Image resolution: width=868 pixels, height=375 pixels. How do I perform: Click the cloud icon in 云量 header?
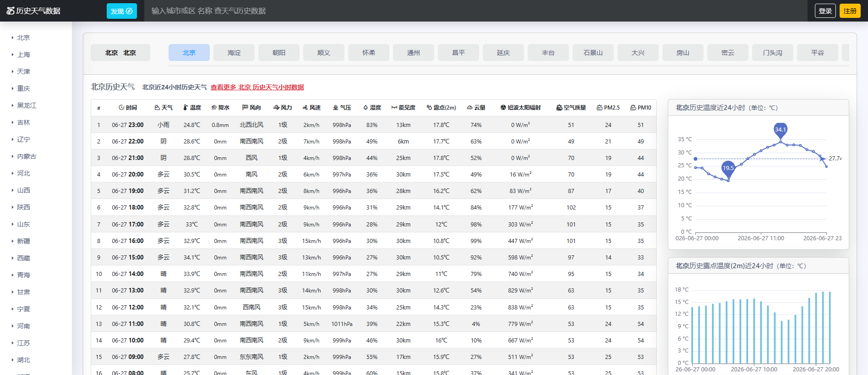pos(469,107)
